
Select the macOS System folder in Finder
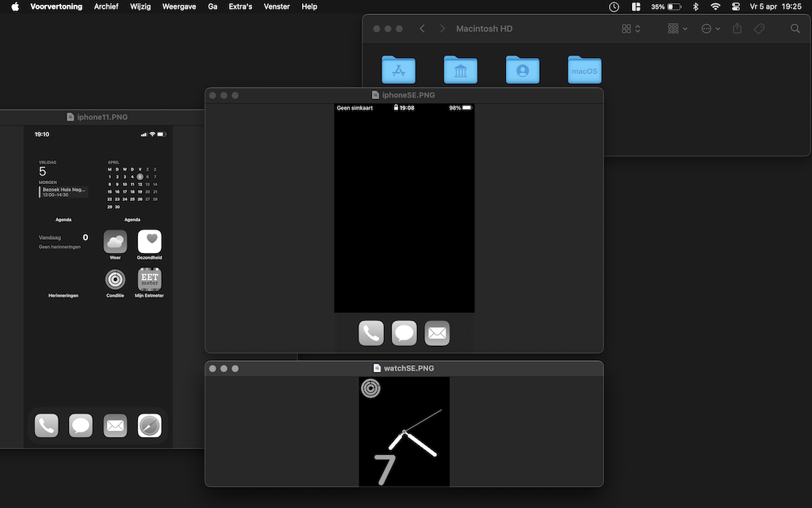pyautogui.click(x=584, y=70)
